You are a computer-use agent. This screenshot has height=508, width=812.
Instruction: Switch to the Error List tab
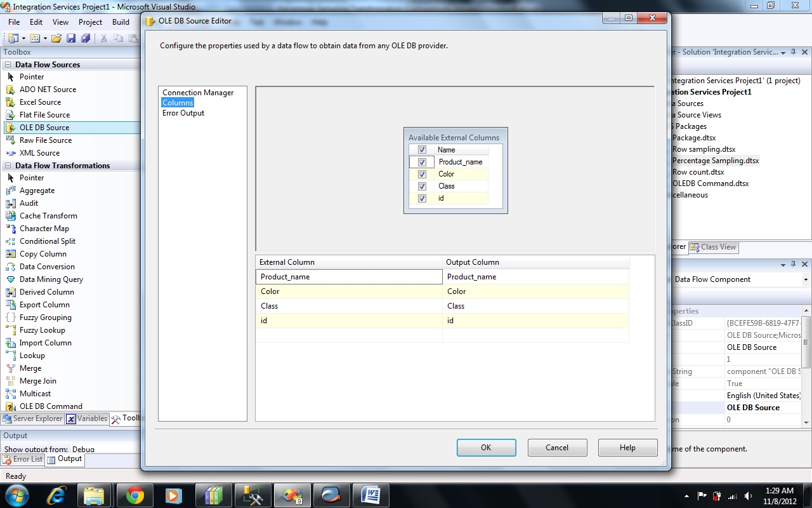[x=23, y=459]
